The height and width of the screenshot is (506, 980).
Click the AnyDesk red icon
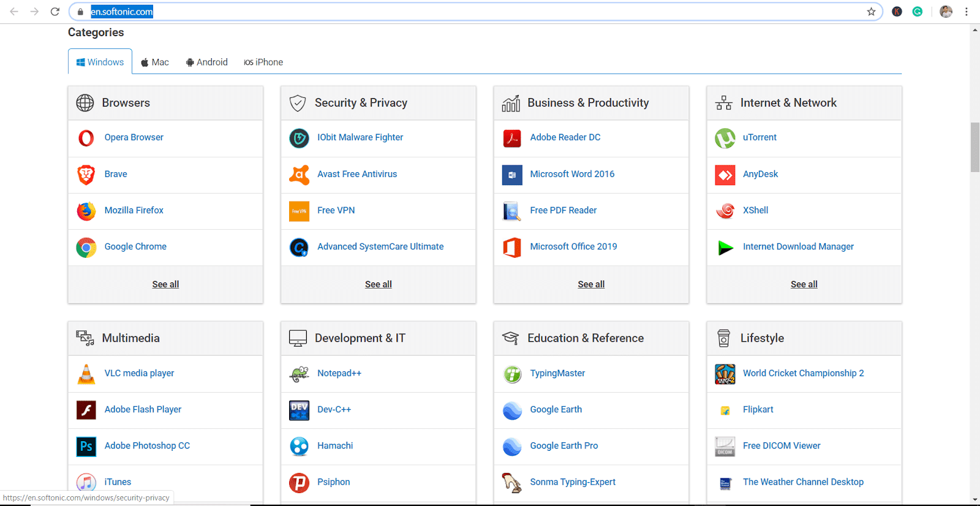click(725, 175)
